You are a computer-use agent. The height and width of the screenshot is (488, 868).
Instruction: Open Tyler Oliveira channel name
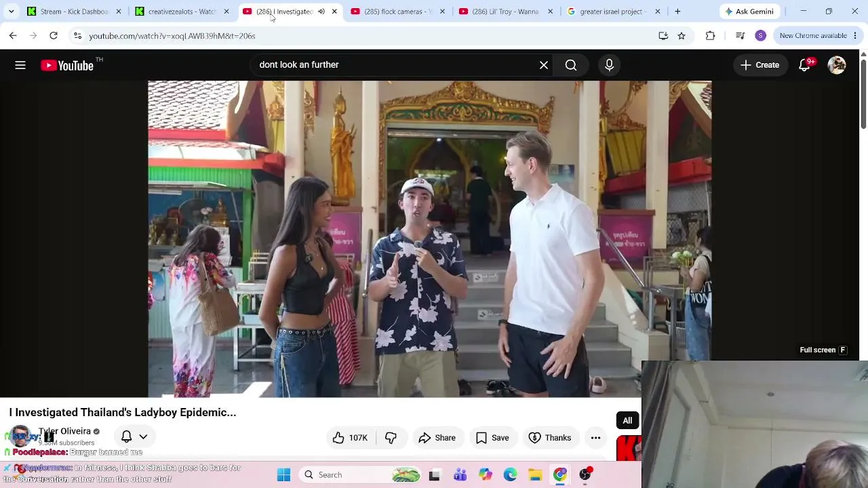click(64, 431)
